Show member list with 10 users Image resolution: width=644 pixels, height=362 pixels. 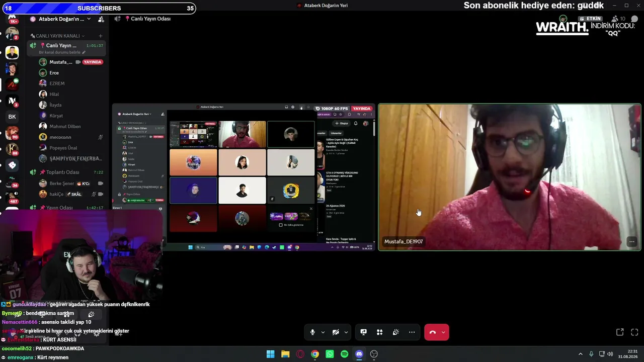click(x=618, y=19)
